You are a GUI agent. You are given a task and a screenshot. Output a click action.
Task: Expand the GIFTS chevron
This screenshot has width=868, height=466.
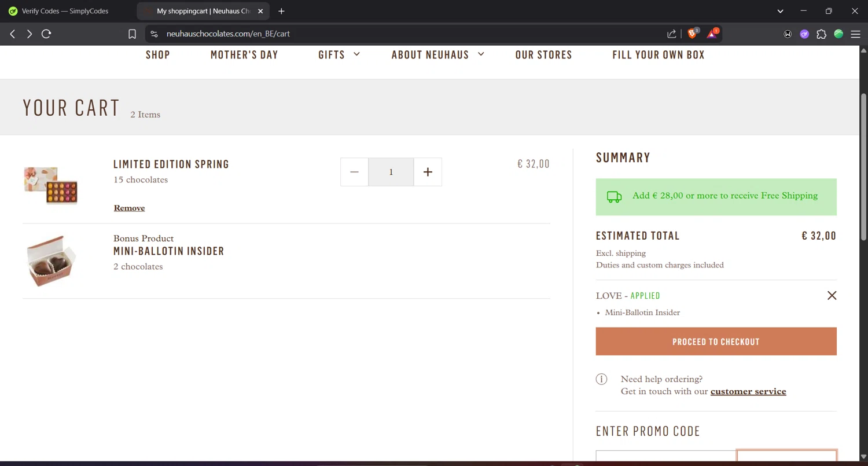pos(356,54)
